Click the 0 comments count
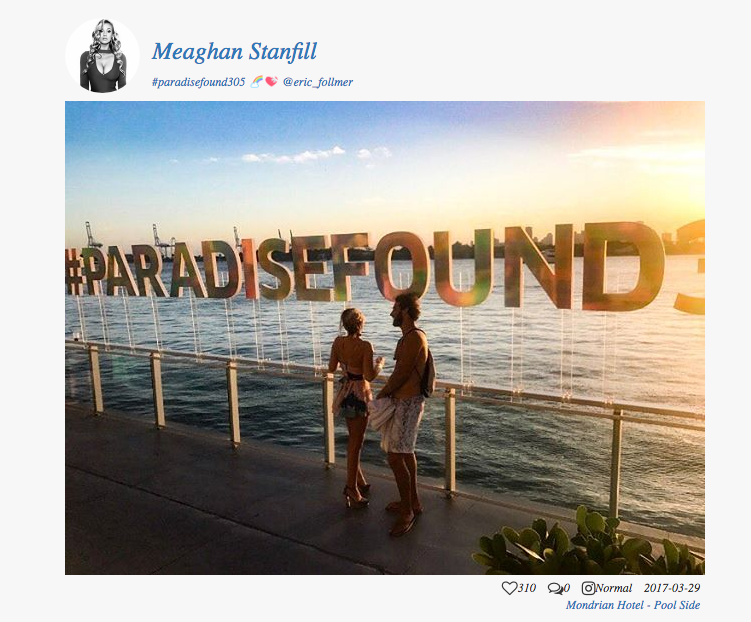Screen dimensions: 751x622 click(x=567, y=588)
